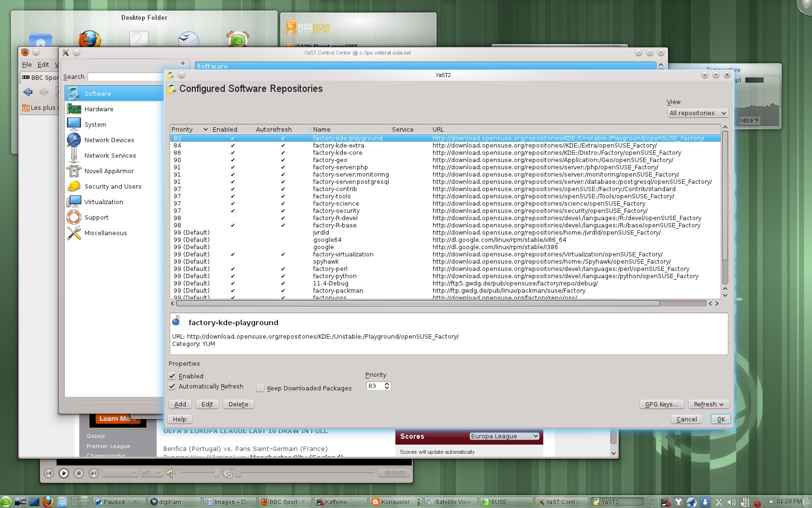Select the Support lifebuoy icon
Viewport: 812px width, 508px height.
74,217
